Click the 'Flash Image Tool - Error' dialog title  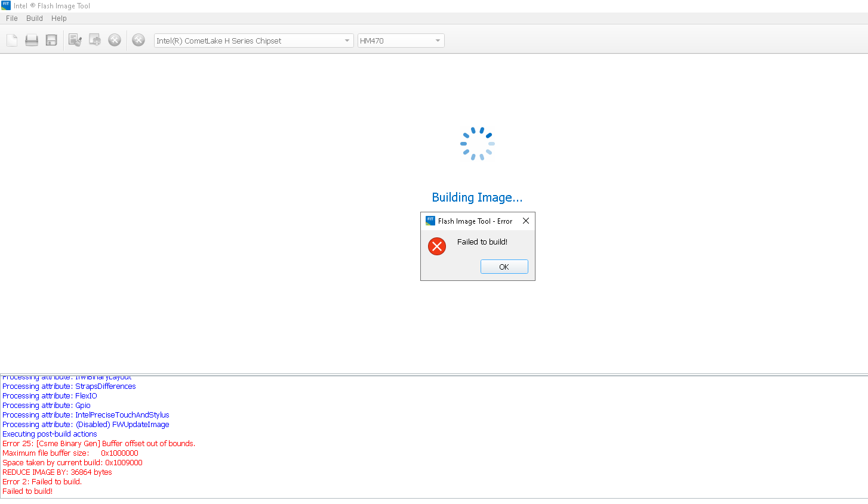pyautogui.click(x=475, y=221)
